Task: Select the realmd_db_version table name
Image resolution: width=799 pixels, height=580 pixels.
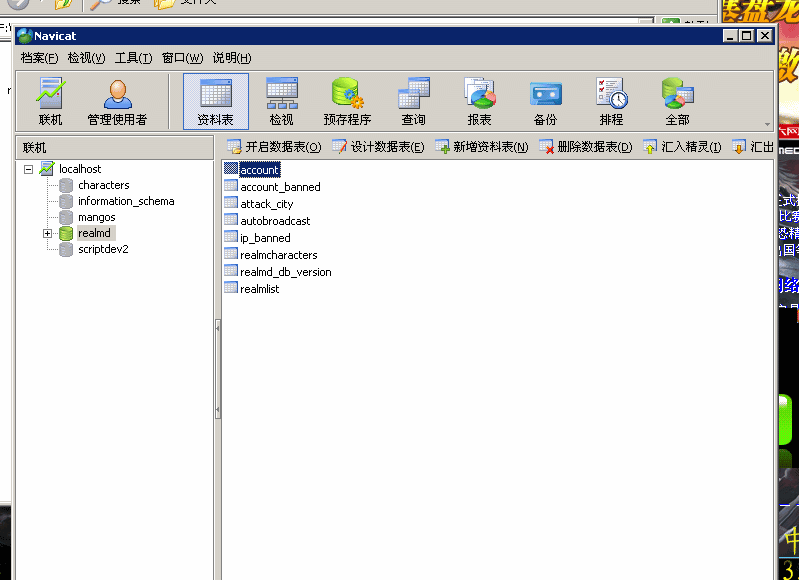Action: pyautogui.click(x=285, y=272)
